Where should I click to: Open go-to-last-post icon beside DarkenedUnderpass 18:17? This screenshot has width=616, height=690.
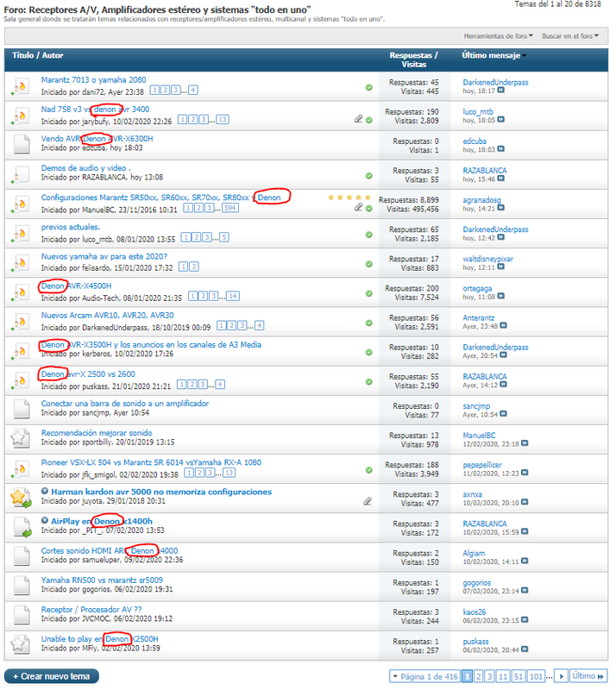pos(500,91)
